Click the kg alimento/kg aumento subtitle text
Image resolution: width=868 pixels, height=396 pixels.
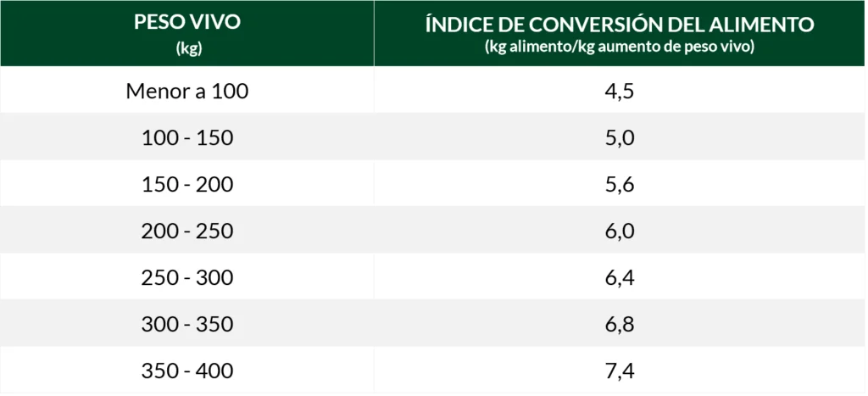[620, 47]
